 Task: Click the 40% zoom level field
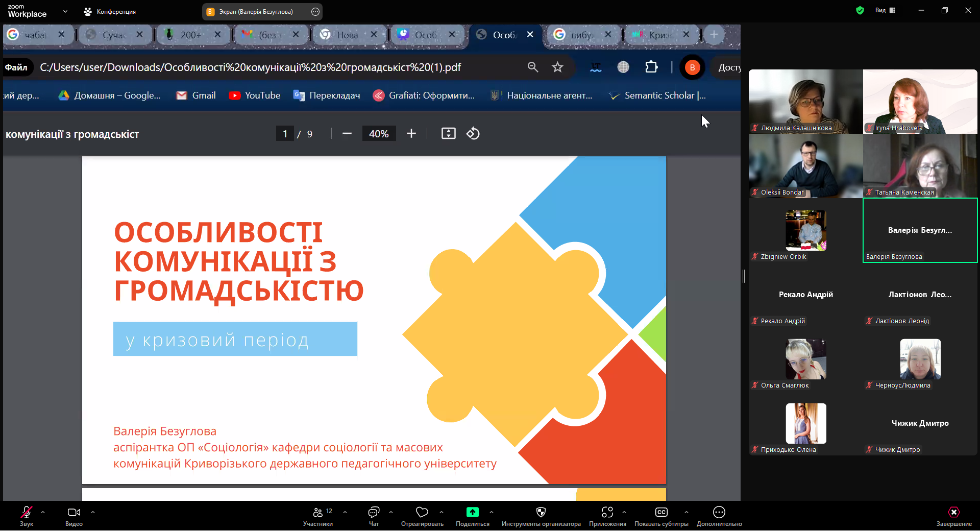[x=379, y=134]
